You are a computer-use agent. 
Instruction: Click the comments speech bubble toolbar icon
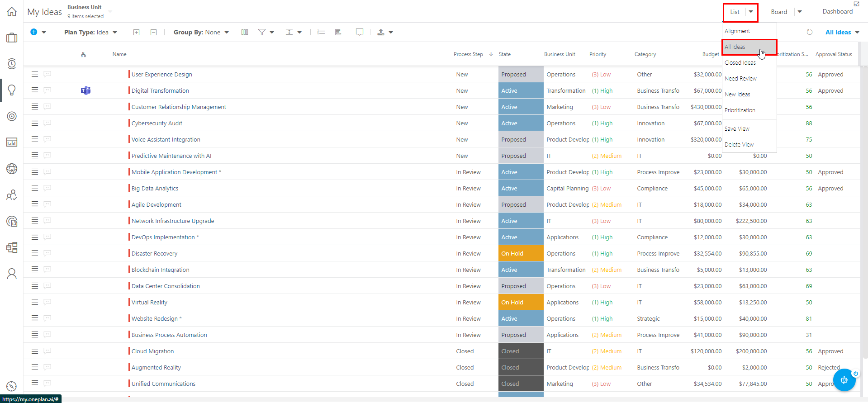pyautogui.click(x=360, y=32)
